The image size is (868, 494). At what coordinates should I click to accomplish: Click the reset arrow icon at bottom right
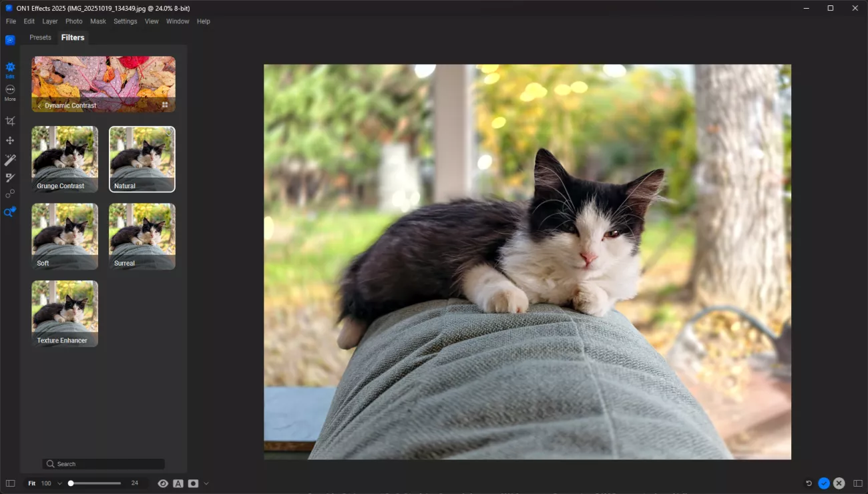click(x=809, y=483)
